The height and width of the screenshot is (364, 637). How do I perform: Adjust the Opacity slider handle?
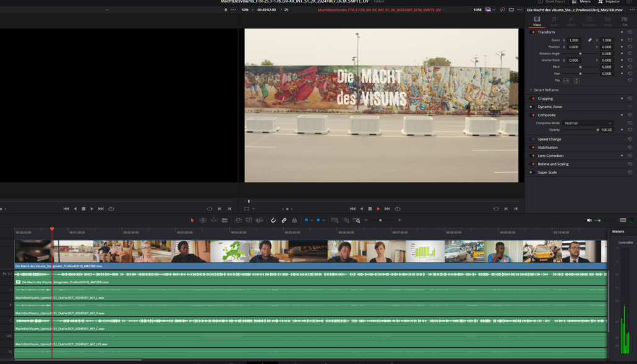(x=597, y=130)
